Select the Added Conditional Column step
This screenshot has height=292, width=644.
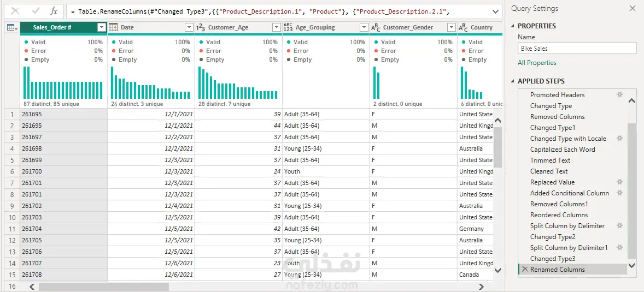(x=569, y=193)
